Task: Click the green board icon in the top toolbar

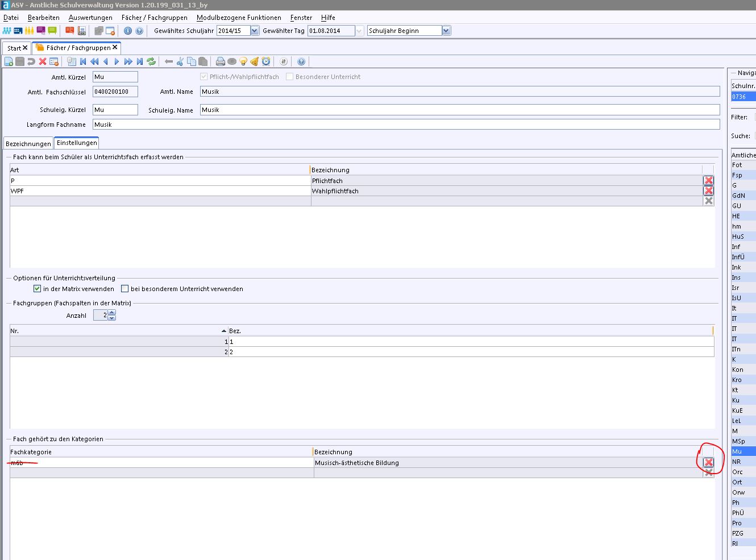Action: click(x=52, y=31)
